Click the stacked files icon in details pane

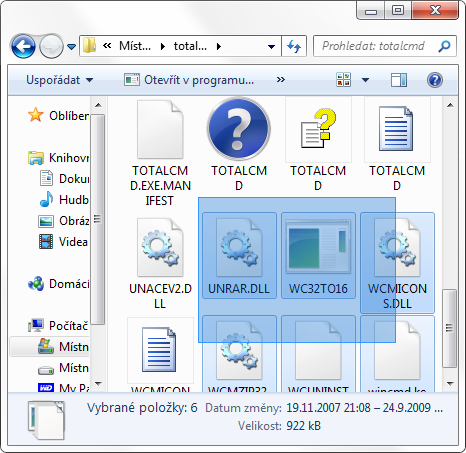(47, 421)
